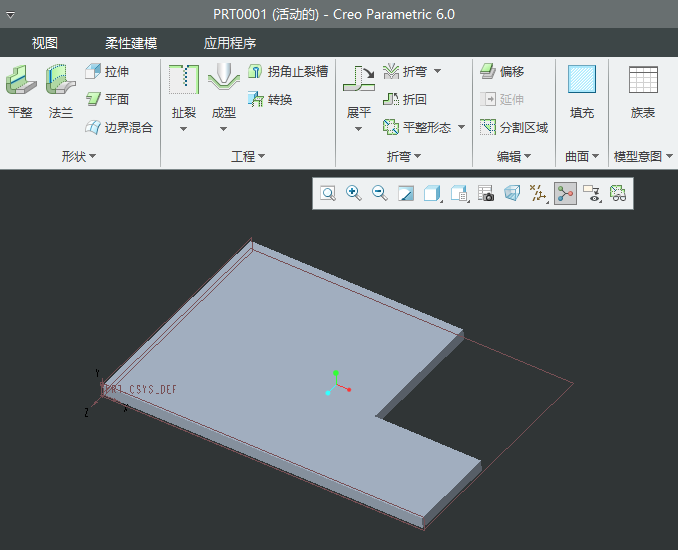
Task: Open the quick access toolbar customize arrow
Action: (10, 15)
